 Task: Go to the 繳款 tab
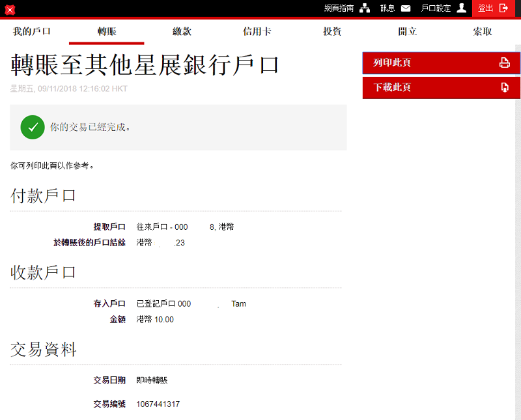tap(182, 31)
